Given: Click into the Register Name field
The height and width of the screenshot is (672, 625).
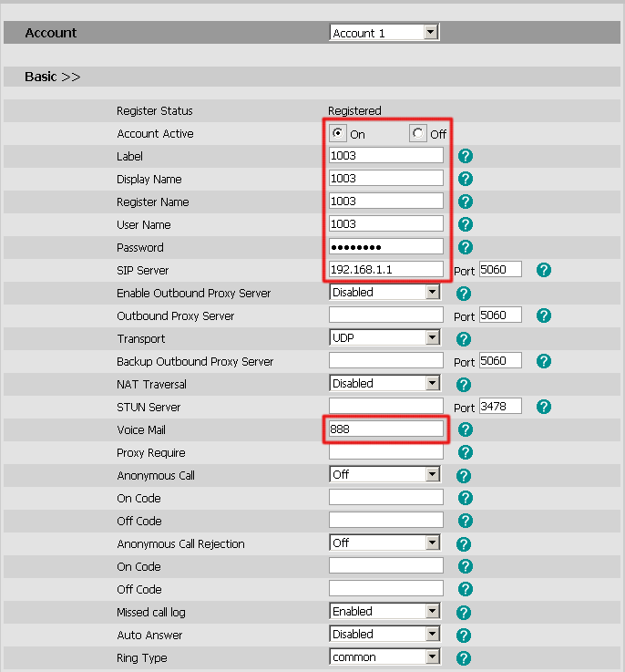Looking at the screenshot, I should 386,201.
